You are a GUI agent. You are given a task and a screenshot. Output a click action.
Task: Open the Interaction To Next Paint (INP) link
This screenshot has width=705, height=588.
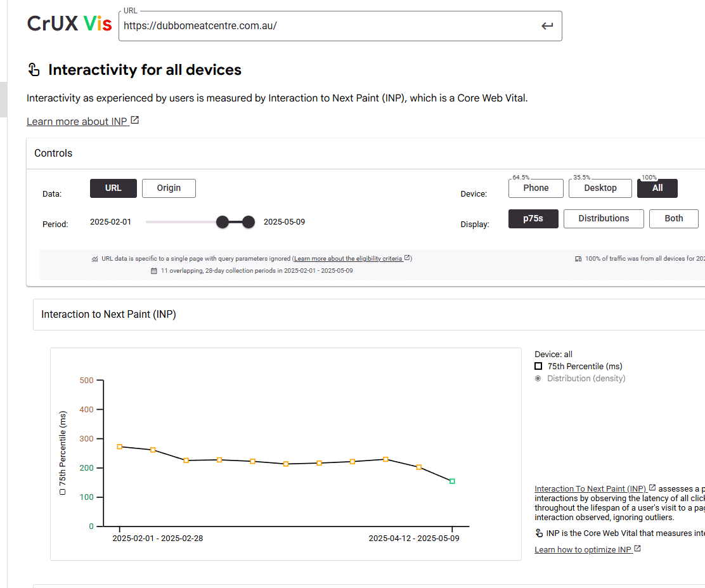tap(590, 489)
